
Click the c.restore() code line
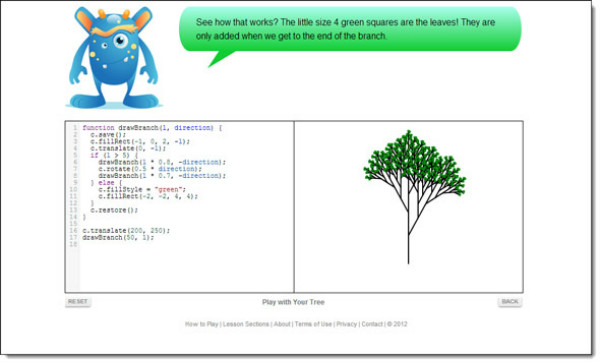click(x=114, y=210)
